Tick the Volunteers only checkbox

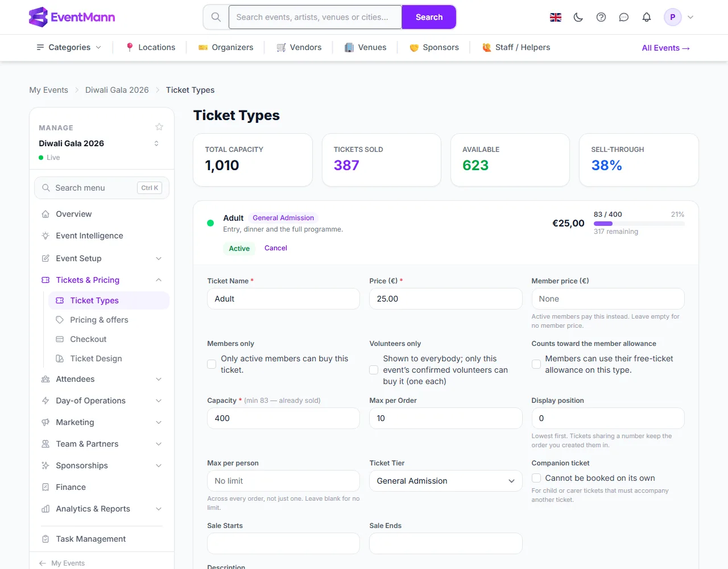[374, 370]
